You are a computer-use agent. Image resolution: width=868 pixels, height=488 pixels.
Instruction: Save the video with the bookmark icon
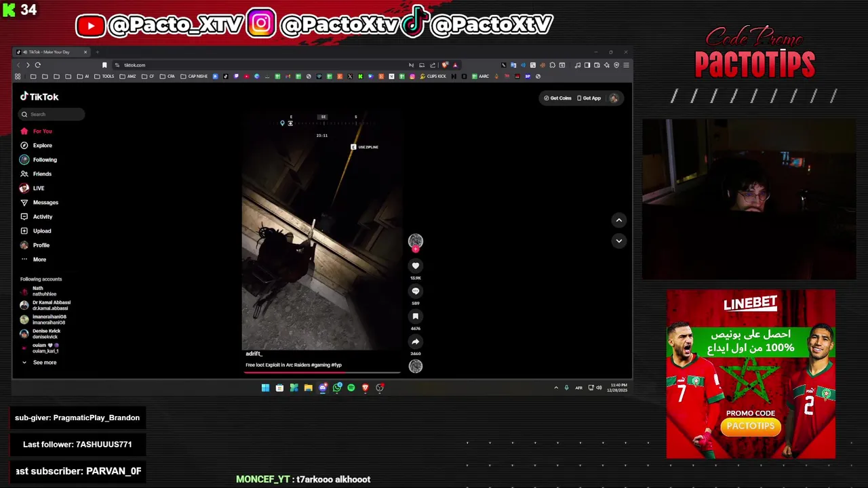coord(416,316)
